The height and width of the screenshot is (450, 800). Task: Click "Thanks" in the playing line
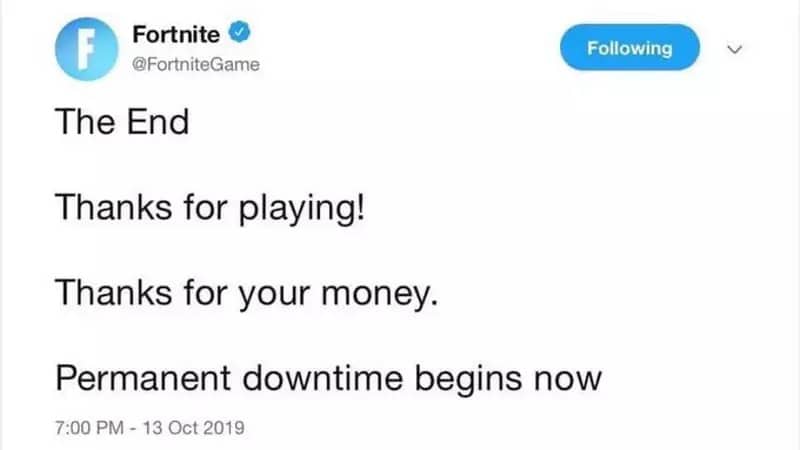(105, 209)
